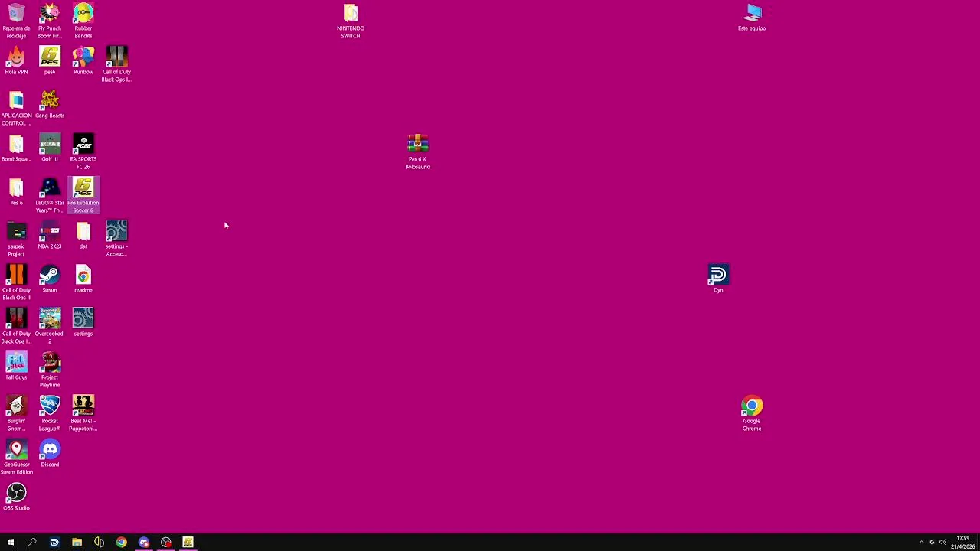Viewport: 980px width, 551px height.
Task: Open the Este equipo icon
Action: [x=752, y=18]
